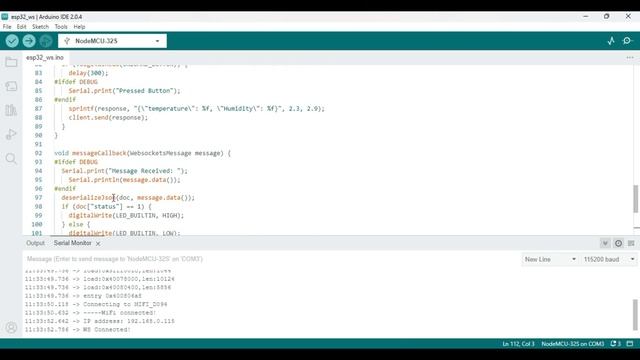Toggle timestamp clock icon in Serial Monitor

point(618,243)
